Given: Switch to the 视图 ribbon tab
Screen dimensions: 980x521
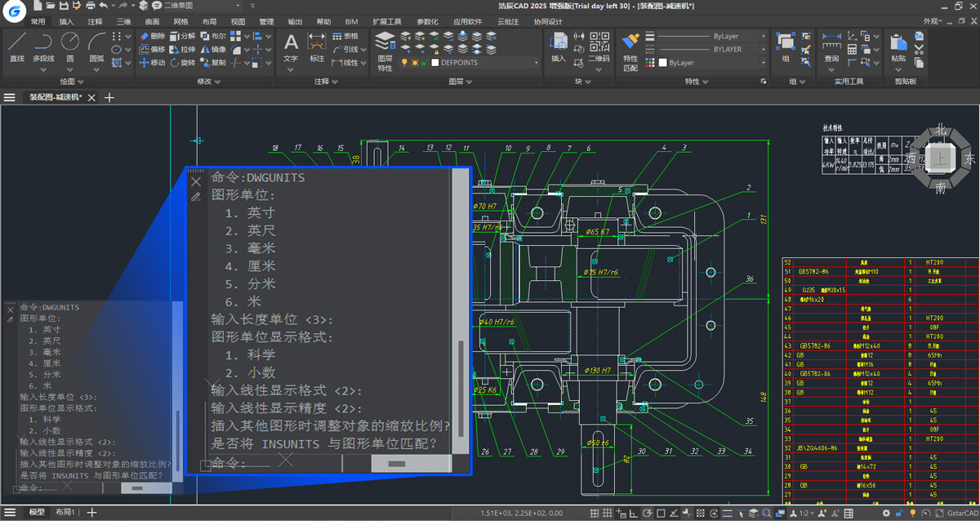Looking at the screenshot, I should (x=238, y=22).
